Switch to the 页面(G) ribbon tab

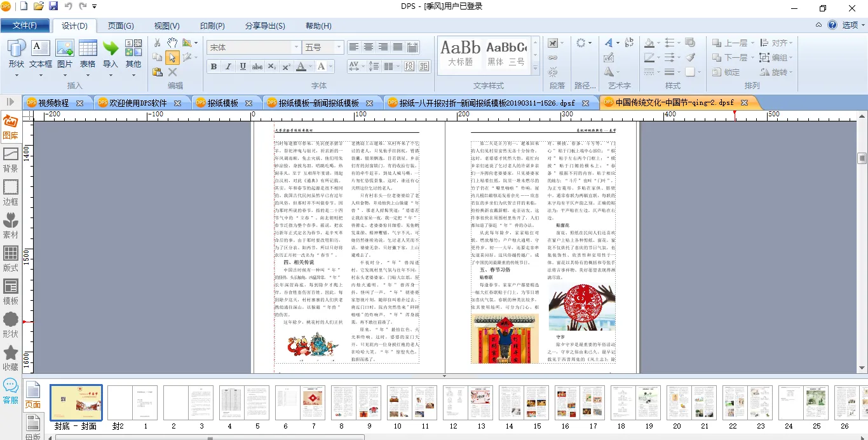point(121,26)
